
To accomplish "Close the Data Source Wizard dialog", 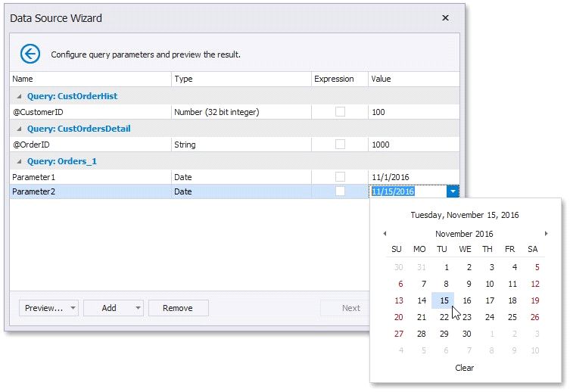I will point(445,17).
